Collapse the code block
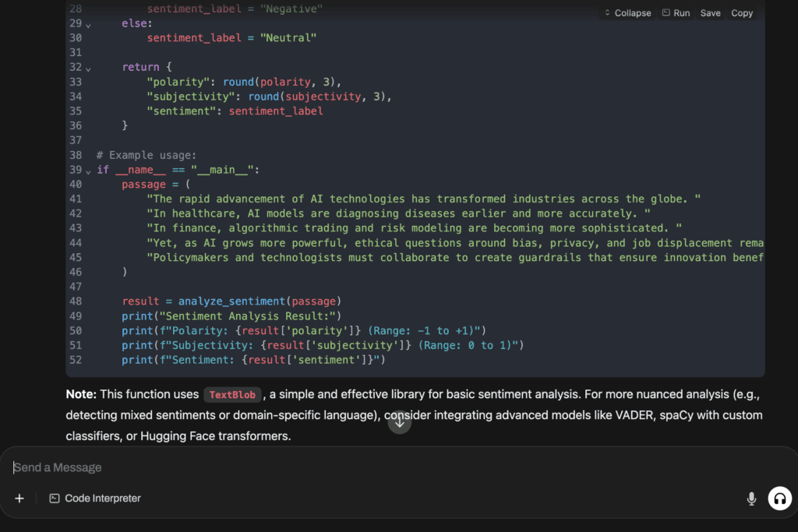Viewport: 798px width, 532px height. coord(627,13)
